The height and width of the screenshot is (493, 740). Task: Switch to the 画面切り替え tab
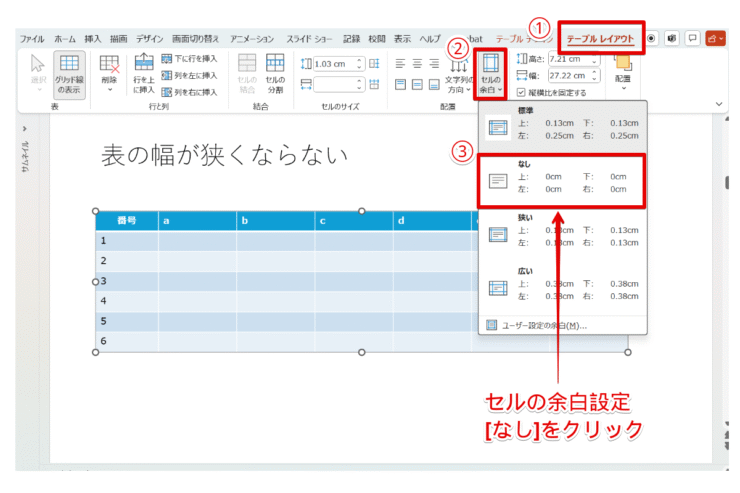pyautogui.click(x=195, y=39)
